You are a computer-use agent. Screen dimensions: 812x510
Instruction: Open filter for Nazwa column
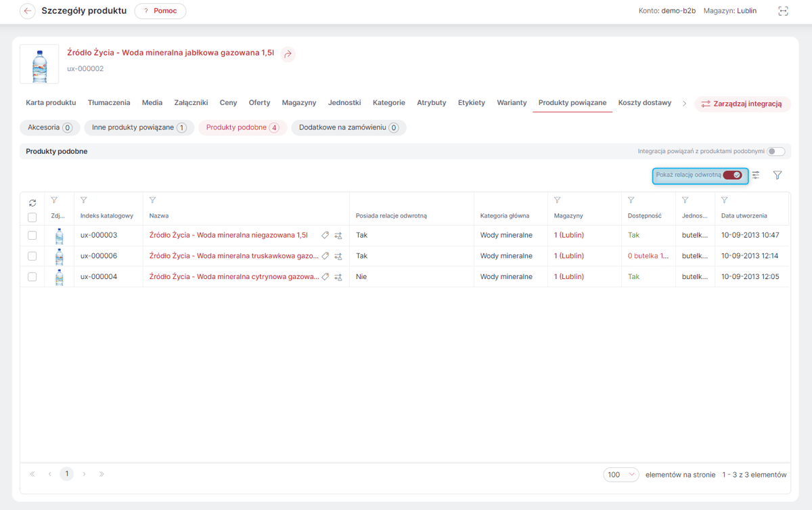152,200
